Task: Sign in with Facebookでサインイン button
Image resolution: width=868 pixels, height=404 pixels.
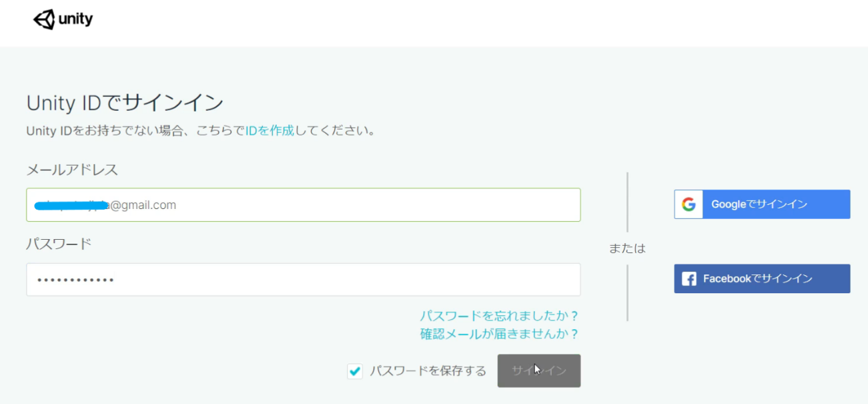Action: [x=762, y=278]
